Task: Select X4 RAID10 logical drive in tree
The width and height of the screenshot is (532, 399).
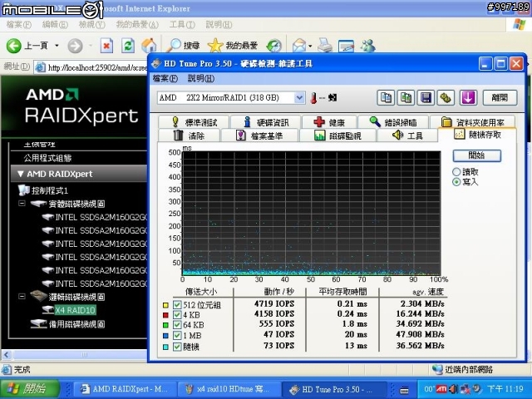Action: (75, 310)
